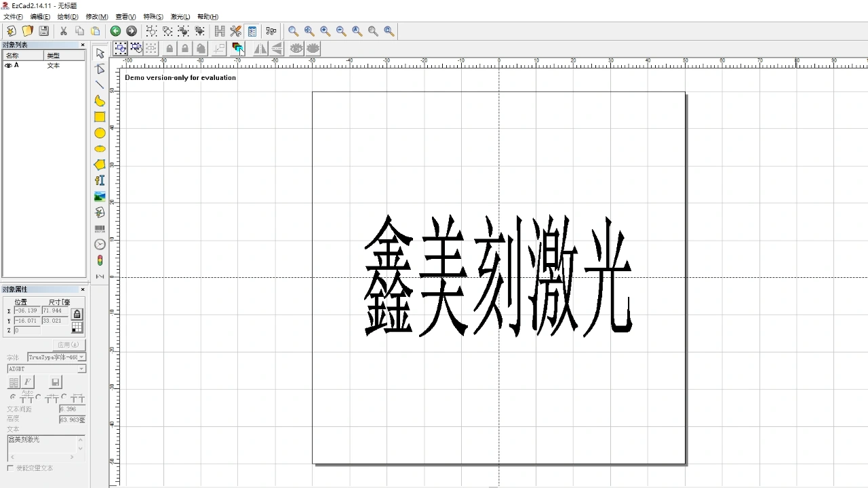Close the 对象属性 panel
Image resolution: width=868 pixels, height=488 pixels.
[83, 289]
